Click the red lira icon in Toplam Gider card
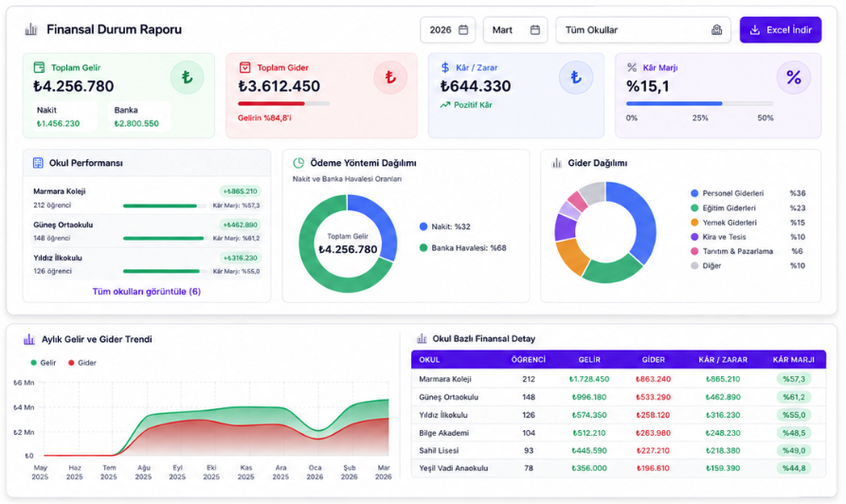Viewport: 846px width, 504px height. pyautogui.click(x=390, y=77)
